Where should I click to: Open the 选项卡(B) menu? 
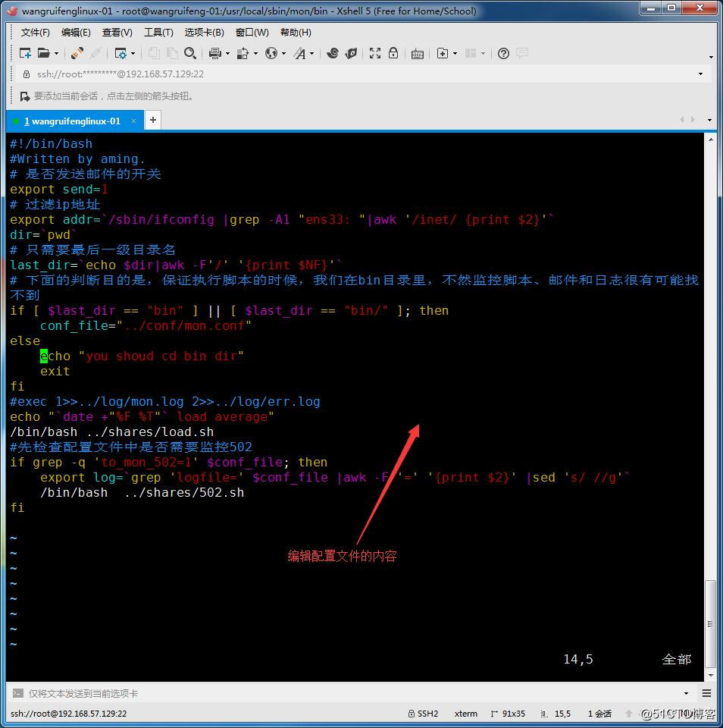[204, 33]
